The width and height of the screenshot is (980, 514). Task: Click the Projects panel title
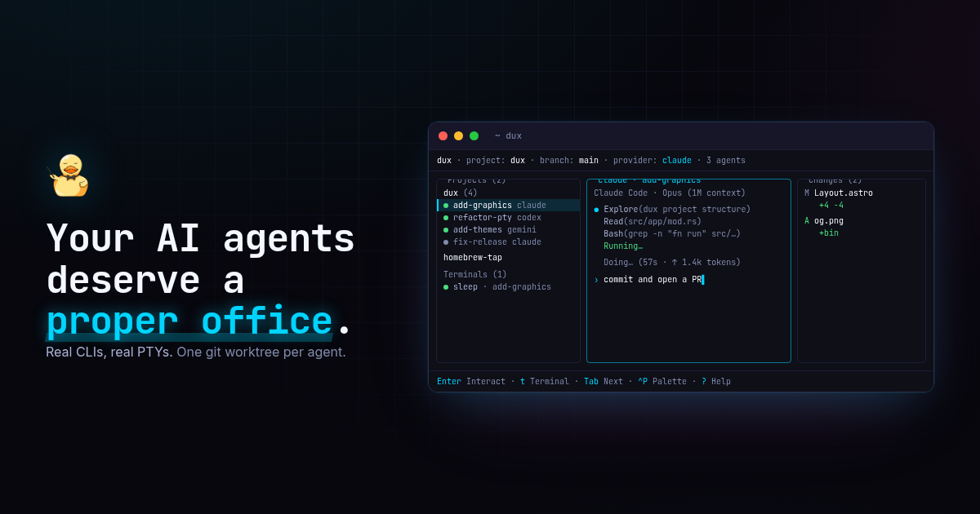476,180
